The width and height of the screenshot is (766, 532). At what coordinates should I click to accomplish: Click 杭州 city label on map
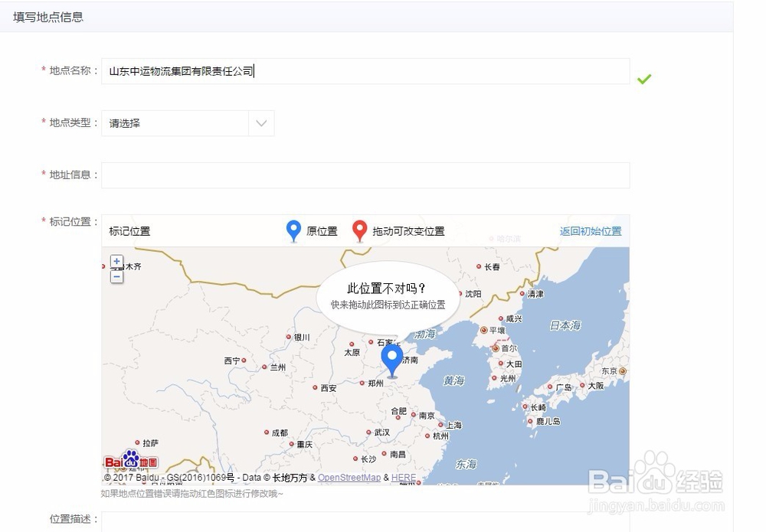coord(440,436)
